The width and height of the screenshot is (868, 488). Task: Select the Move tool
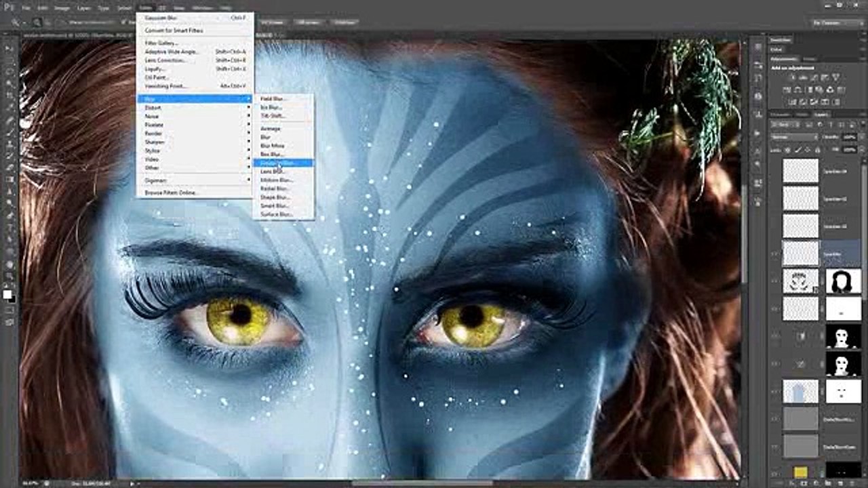[x=10, y=47]
